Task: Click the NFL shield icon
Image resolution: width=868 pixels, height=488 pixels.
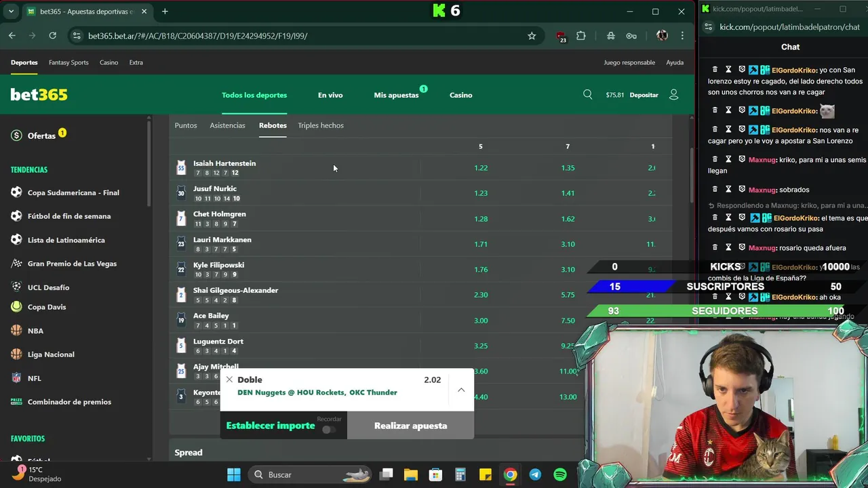Action: pos(16,378)
